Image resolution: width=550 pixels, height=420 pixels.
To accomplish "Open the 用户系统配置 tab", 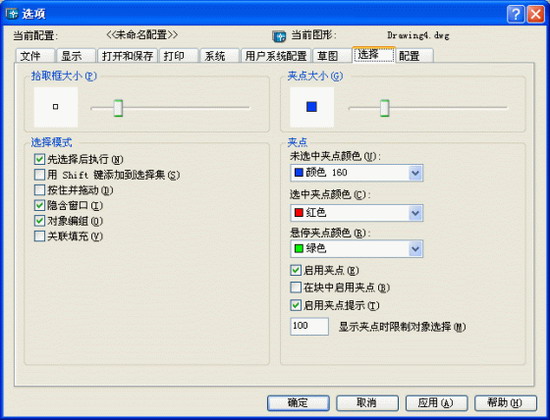I will (276, 56).
